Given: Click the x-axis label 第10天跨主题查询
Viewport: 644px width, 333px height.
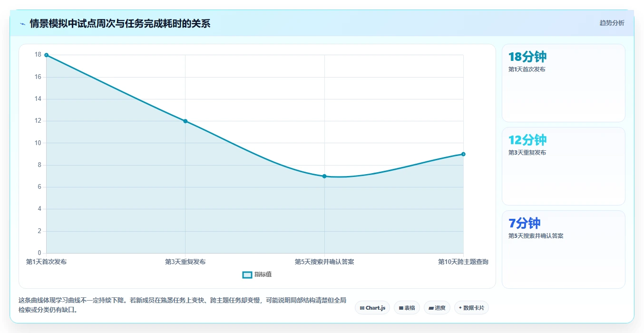Looking at the screenshot, I should pos(463,262).
